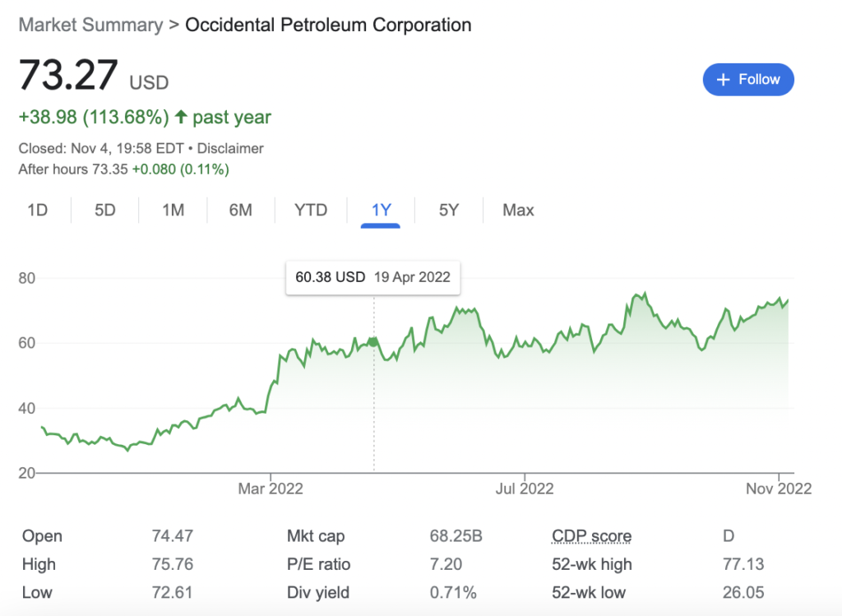Click the +38.98 (113.68%) past year change
The height and width of the screenshot is (616, 842).
pyautogui.click(x=145, y=117)
